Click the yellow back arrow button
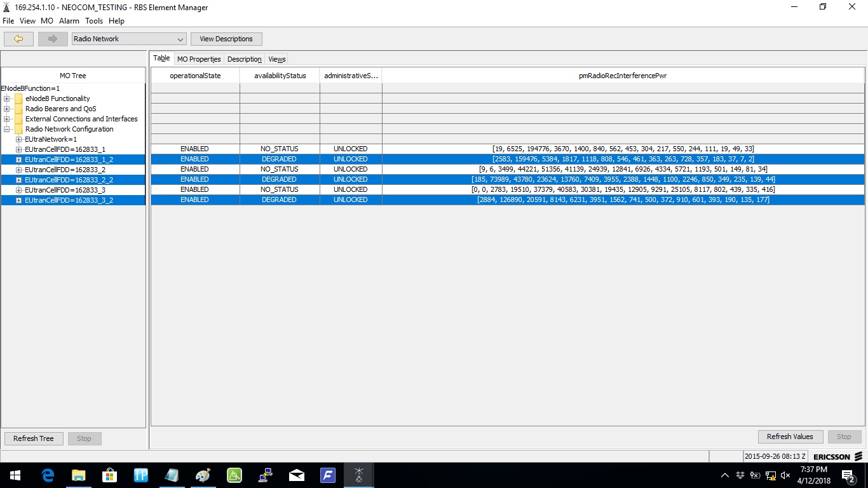The width and height of the screenshot is (868, 488). tap(18, 39)
